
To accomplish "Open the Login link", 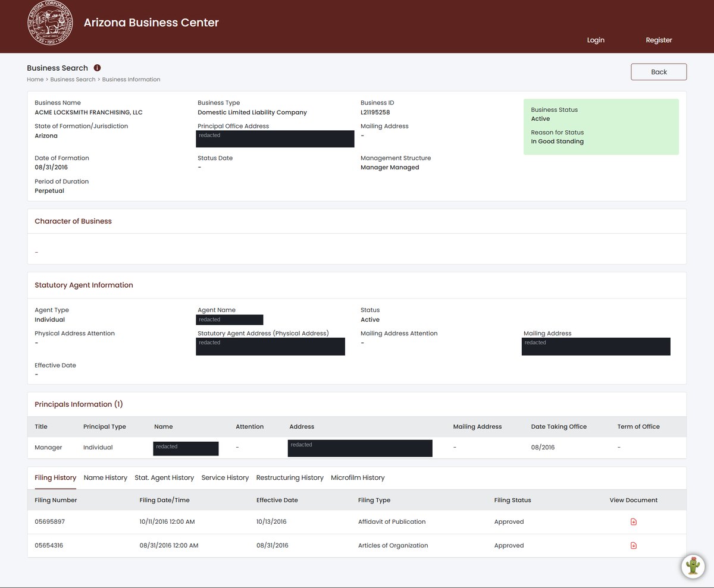I will [596, 40].
